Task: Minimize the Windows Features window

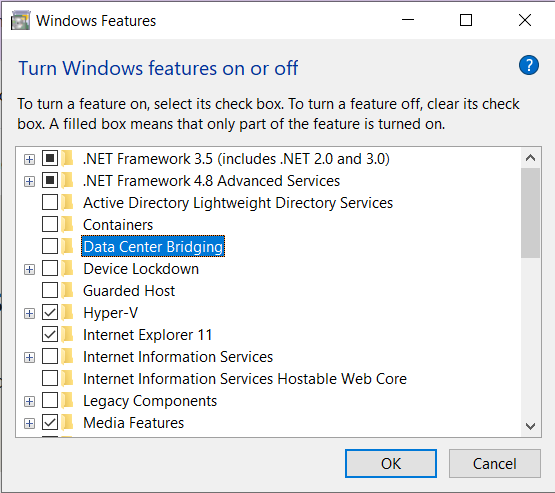Action: tap(408, 20)
